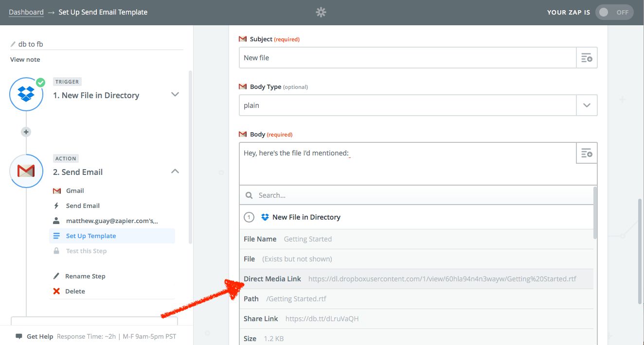Screen dimensions: 644x345
Task: Expand the New File in Directory trigger
Action: [x=175, y=95]
